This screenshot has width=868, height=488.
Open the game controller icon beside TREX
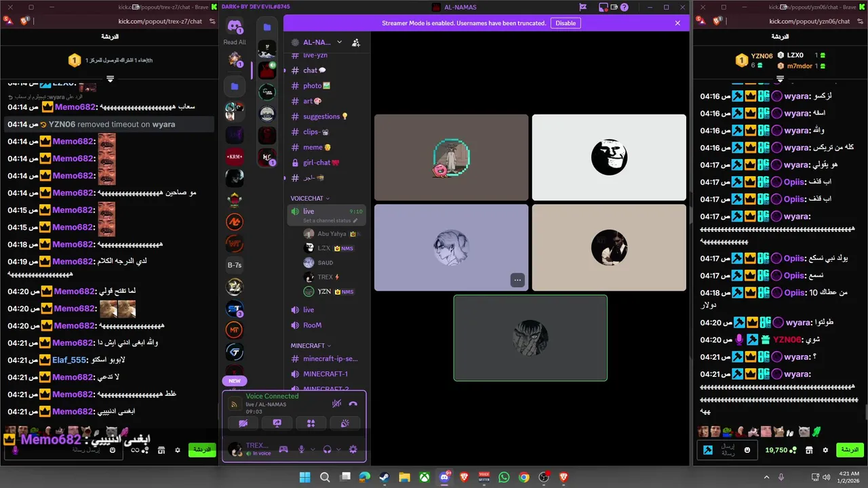[283, 449]
